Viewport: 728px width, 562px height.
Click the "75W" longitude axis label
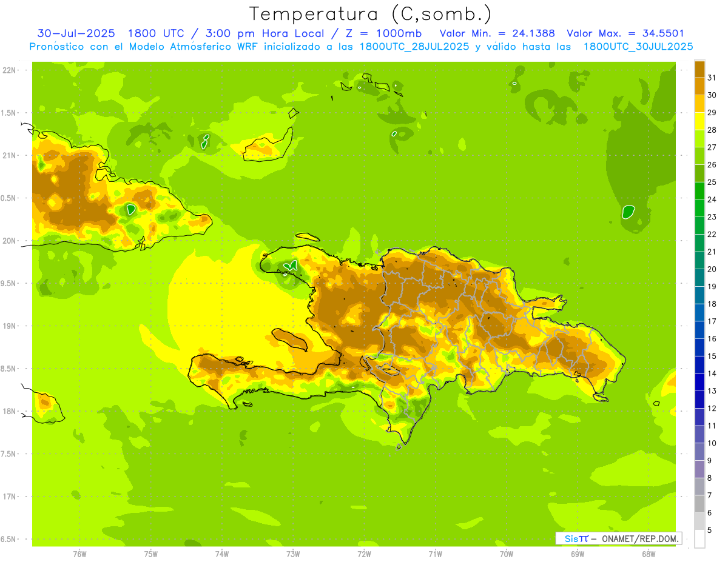(x=151, y=554)
